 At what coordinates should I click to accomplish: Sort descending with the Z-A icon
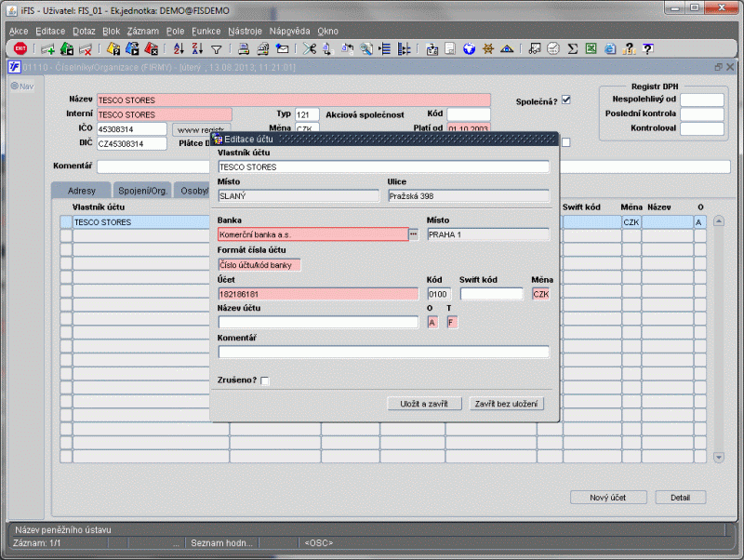point(197,48)
